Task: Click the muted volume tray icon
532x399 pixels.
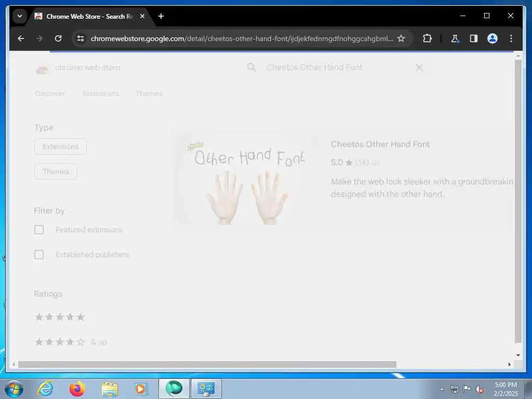Action: (x=480, y=389)
